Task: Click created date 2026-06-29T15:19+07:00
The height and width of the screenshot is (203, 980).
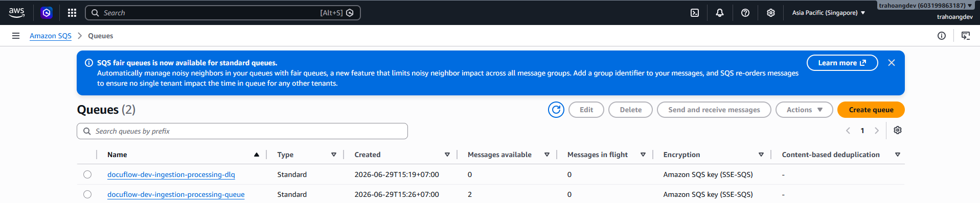Action: pyautogui.click(x=397, y=174)
